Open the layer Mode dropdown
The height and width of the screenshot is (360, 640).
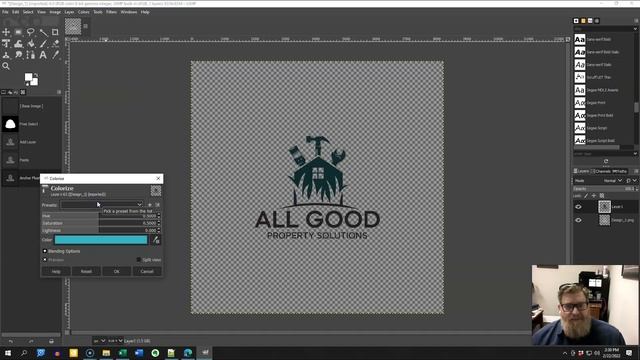(612, 180)
